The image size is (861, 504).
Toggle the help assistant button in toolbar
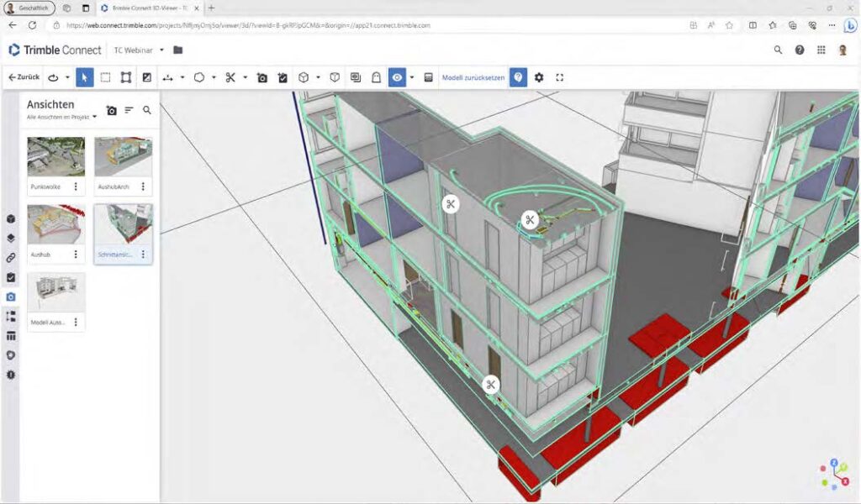(519, 77)
